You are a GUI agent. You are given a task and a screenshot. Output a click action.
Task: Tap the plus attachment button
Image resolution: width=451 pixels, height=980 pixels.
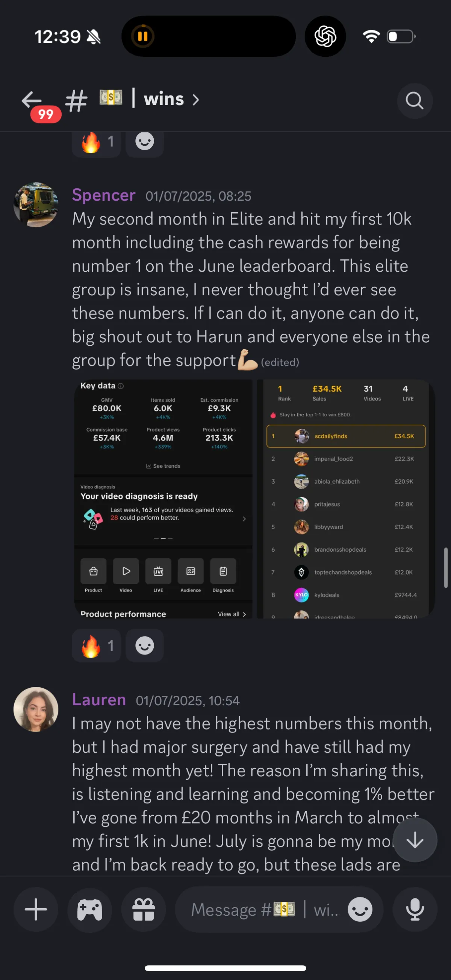36,909
